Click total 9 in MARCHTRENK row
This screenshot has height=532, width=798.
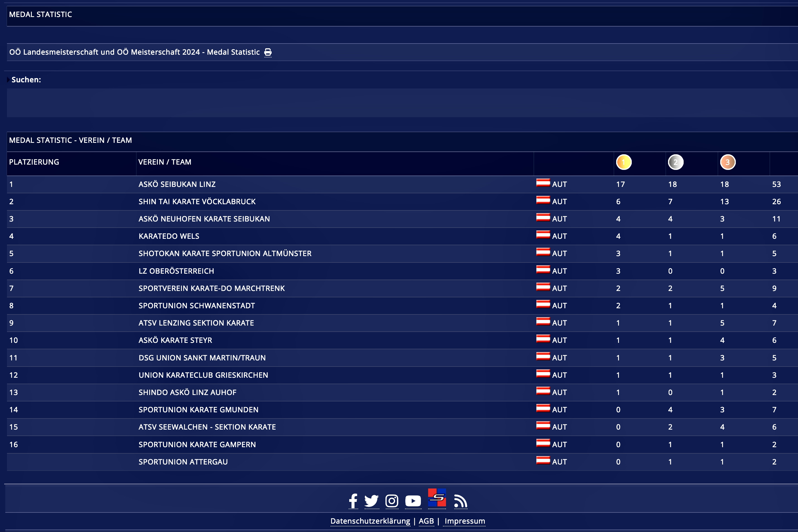point(774,288)
